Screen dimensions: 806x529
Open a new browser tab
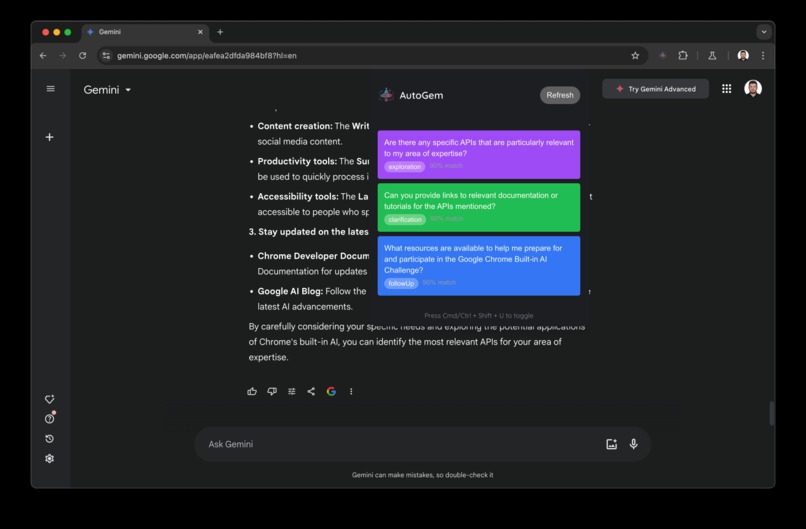point(220,32)
